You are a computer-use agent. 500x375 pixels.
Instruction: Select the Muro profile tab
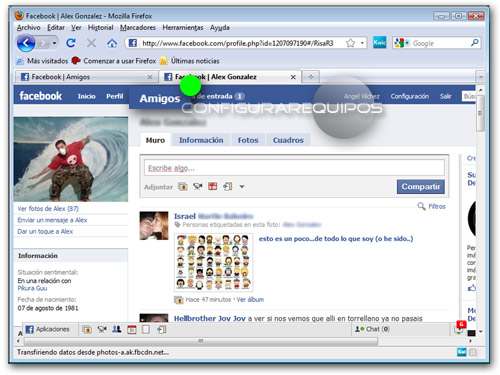coord(155,140)
